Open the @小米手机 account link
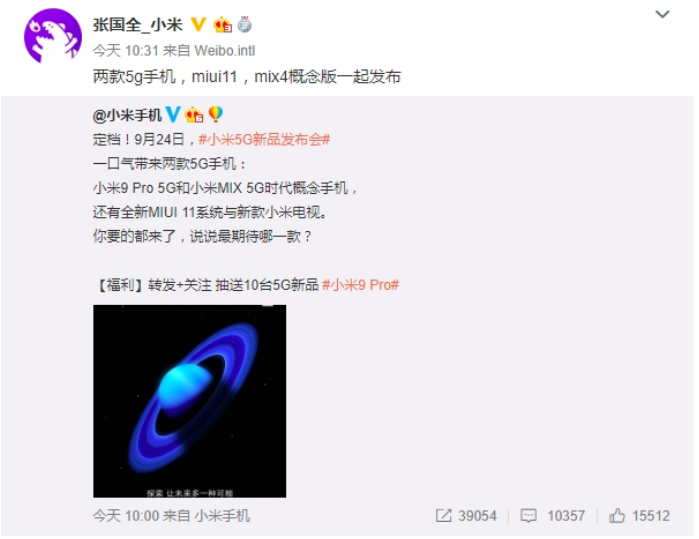The image size is (699, 539). tap(127, 115)
